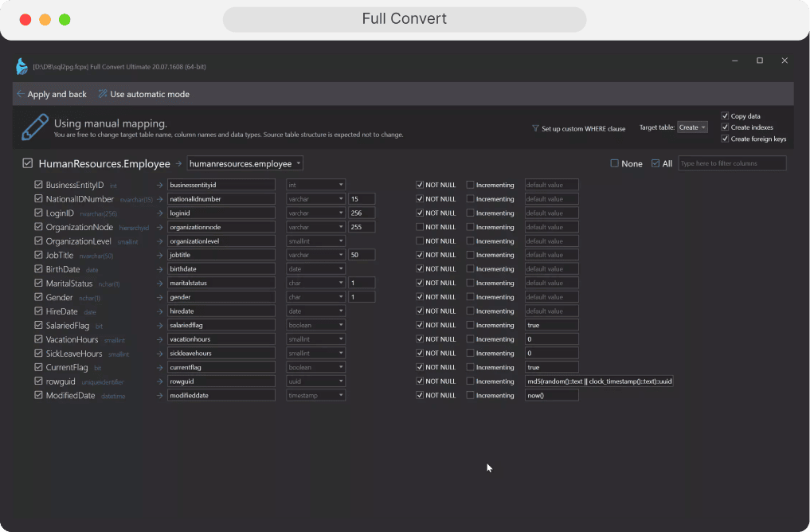
Task: Enable Incrementing for vacationhours
Action: [470, 338]
